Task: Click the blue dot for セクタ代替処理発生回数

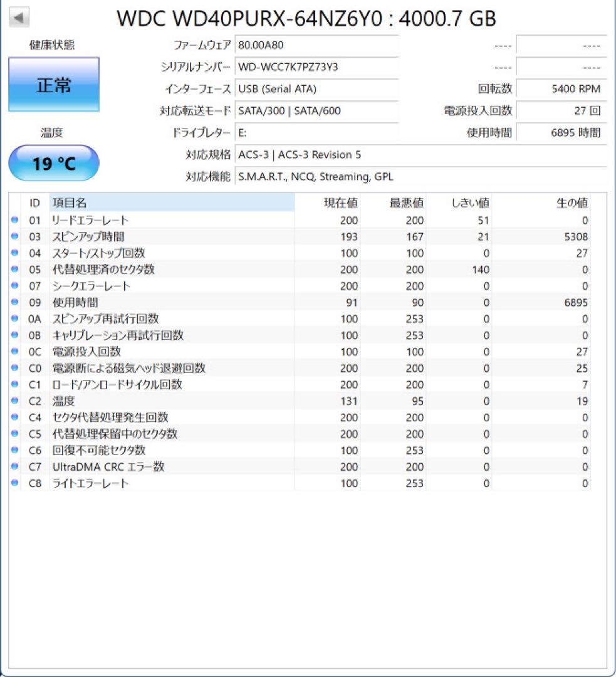Action: 14,417
